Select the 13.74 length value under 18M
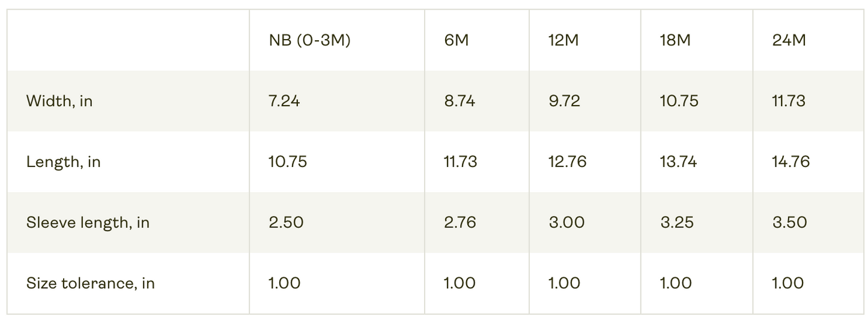 (678, 162)
